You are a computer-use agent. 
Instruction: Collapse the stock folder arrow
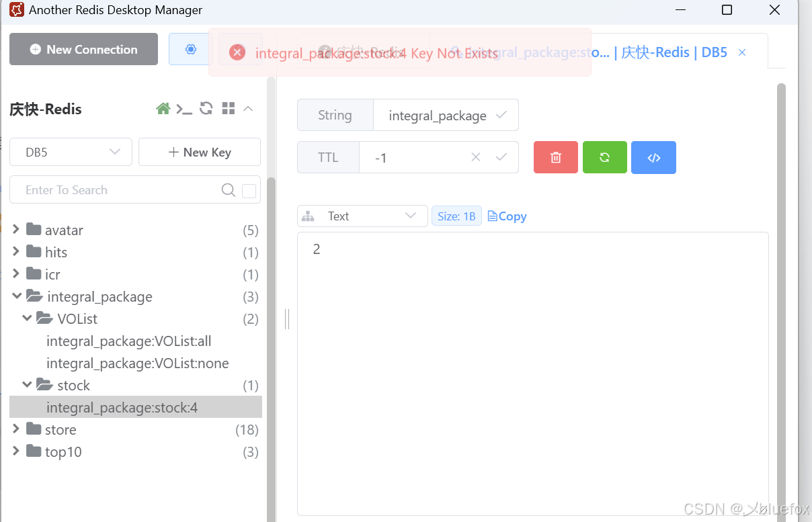point(27,385)
